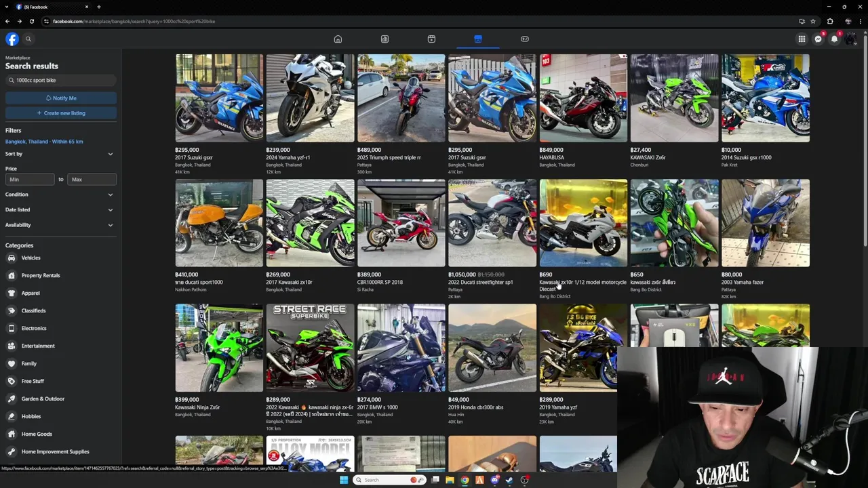This screenshot has height=488, width=868.
Task: Open the Chrome three-dot menu
Action: (861, 21)
